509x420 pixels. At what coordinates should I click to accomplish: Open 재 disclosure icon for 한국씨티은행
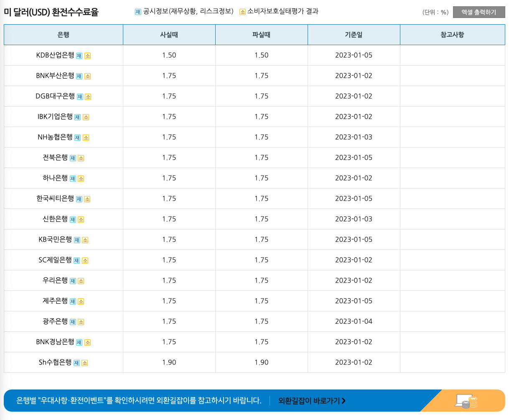pos(79,199)
